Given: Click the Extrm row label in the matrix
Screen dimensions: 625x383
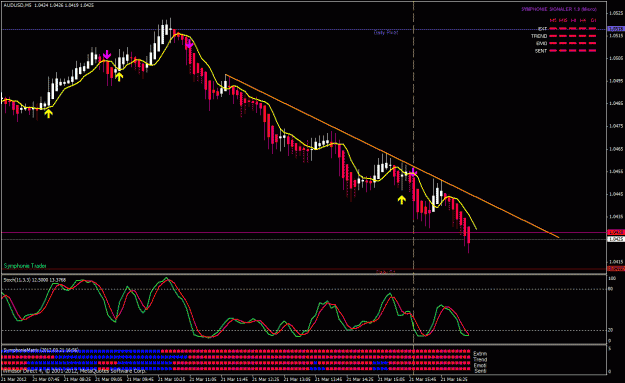Looking at the screenshot, I should coord(480,354).
